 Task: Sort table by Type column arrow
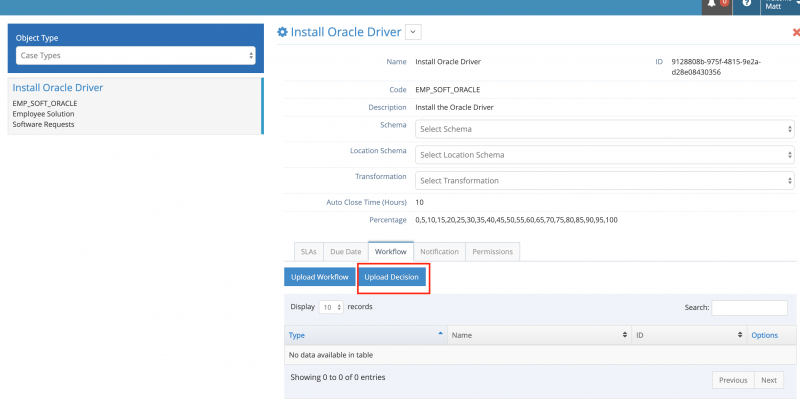[x=442, y=335]
